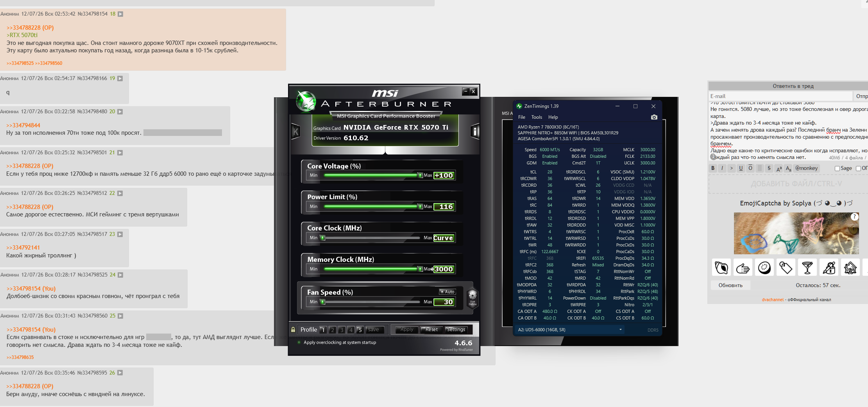Viewport: 868px width, 407px height.
Task: Open post menu arrow for post 334798501
Action: (x=120, y=153)
